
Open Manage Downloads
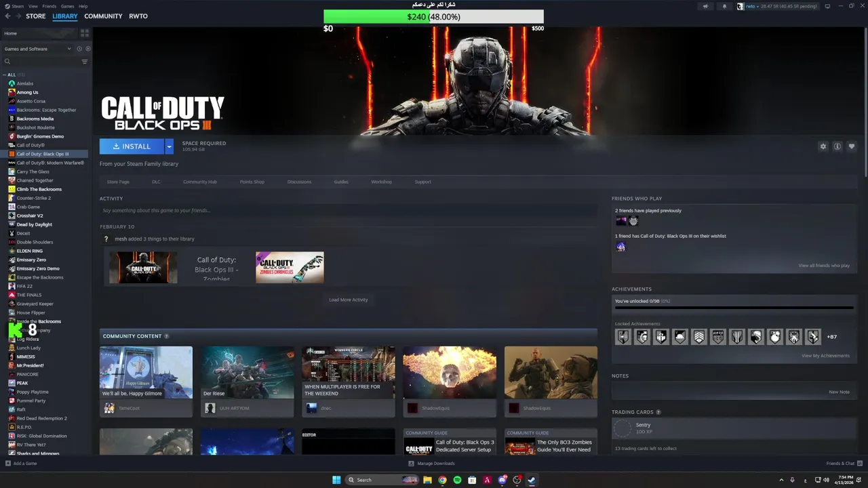[431, 464]
